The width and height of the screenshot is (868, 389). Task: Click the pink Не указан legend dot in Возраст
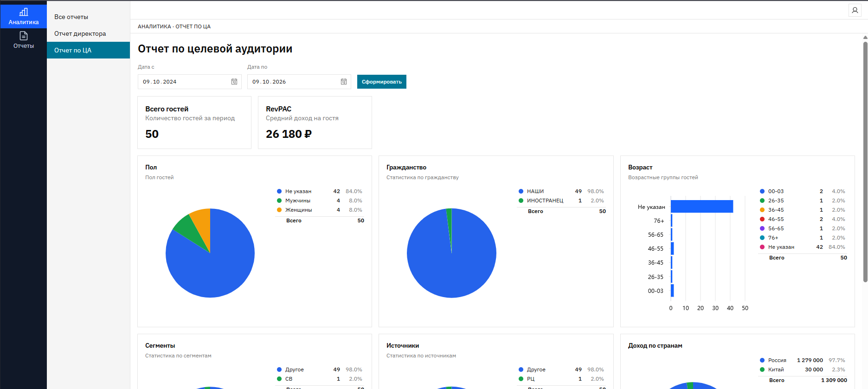(x=762, y=247)
